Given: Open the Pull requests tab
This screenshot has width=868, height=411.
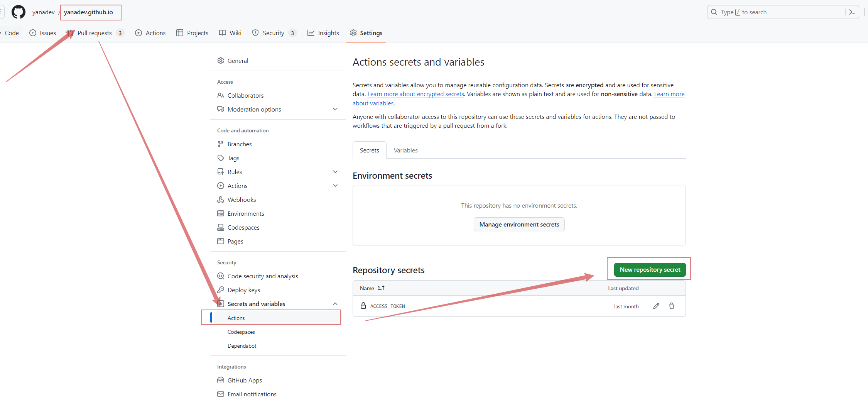Looking at the screenshot, I should pyautogui.click(x=95, y=33).
